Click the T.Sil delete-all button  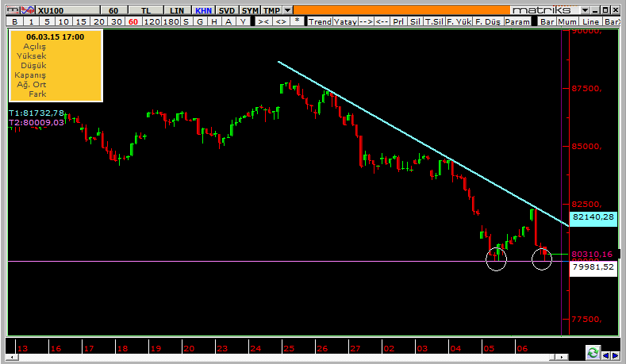(434, 21)
